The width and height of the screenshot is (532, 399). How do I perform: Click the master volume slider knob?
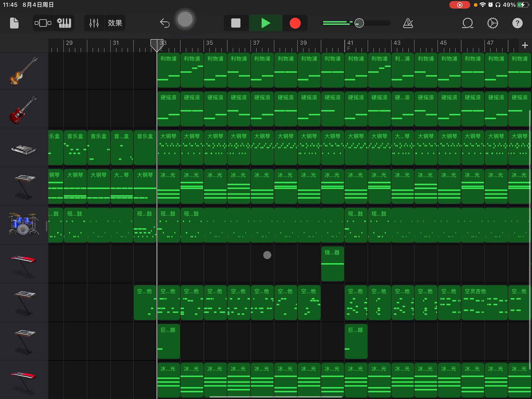[x=359, y=23]
